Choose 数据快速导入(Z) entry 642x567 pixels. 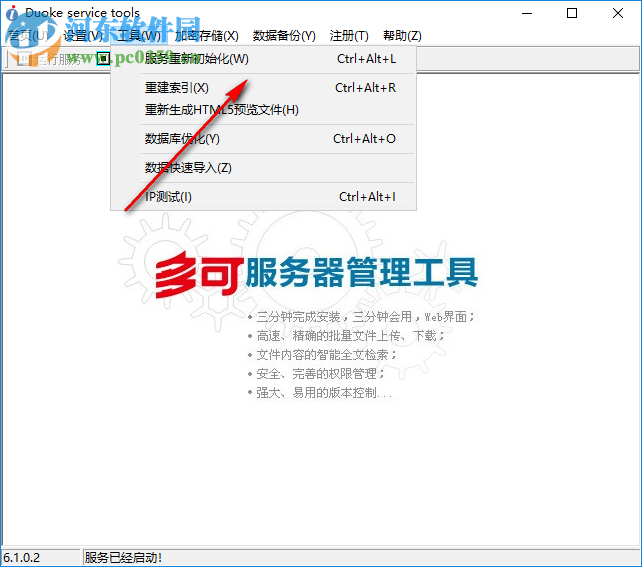263,168
